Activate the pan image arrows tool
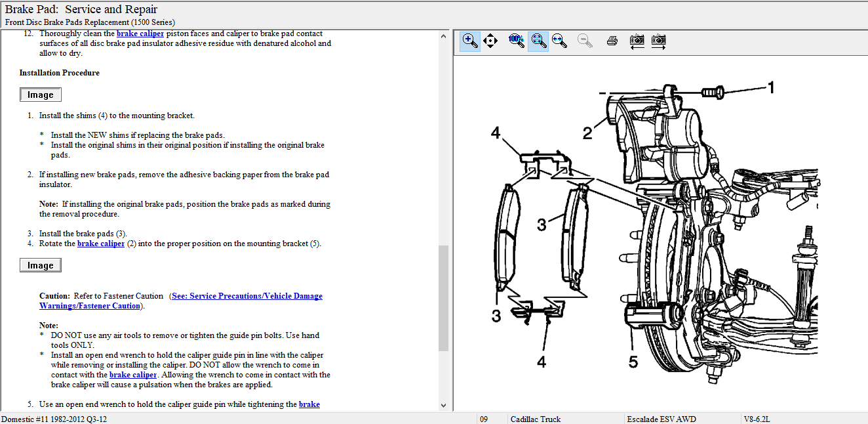The width and height of the screenshot is (868, 424). click(490, 41)
